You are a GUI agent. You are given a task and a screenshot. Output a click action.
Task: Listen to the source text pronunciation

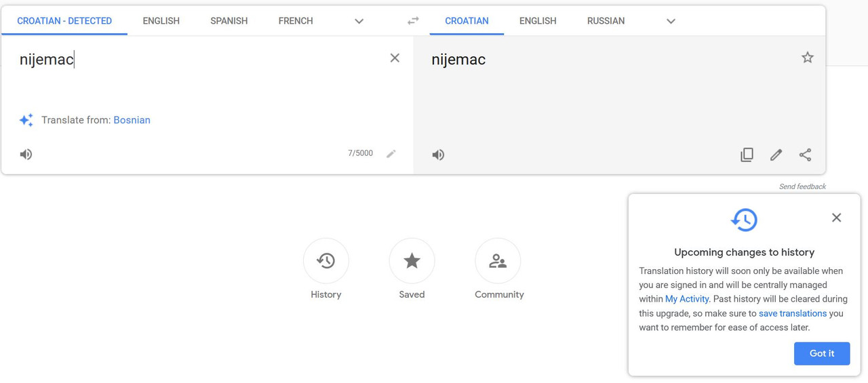pyautogui.click(x=26, y=155)
